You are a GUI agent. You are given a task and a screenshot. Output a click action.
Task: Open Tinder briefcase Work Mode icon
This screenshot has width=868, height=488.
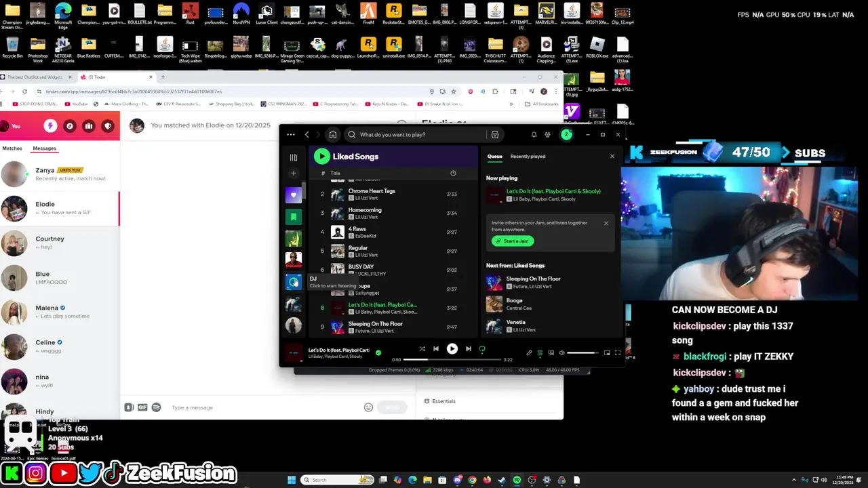coord(88,126)
